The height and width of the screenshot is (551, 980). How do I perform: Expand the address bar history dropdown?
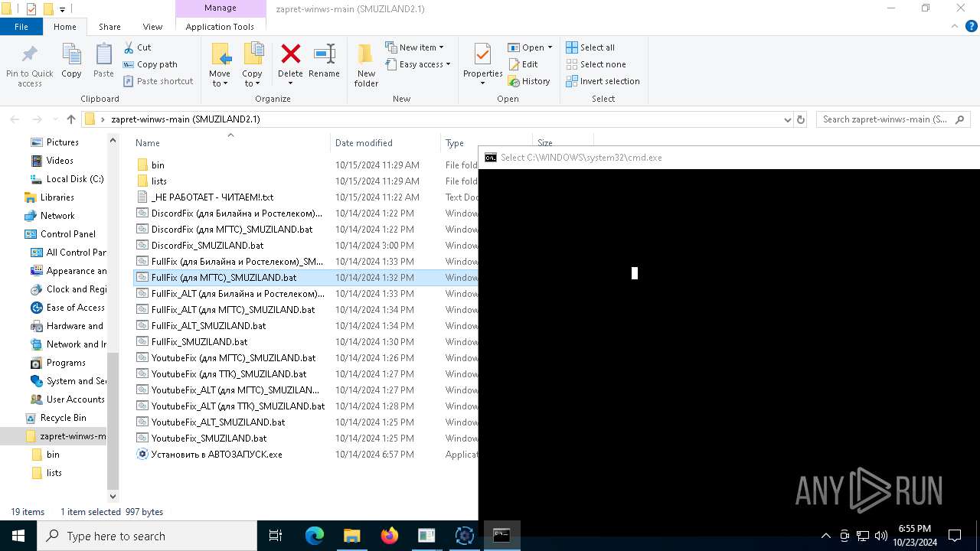click(787, 119)
